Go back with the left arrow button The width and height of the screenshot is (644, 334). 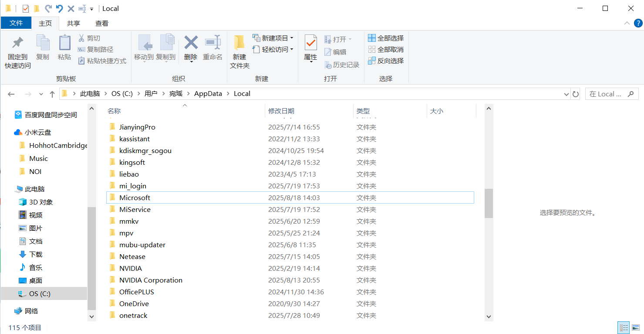pyautogui.click(x=11, y=94)
